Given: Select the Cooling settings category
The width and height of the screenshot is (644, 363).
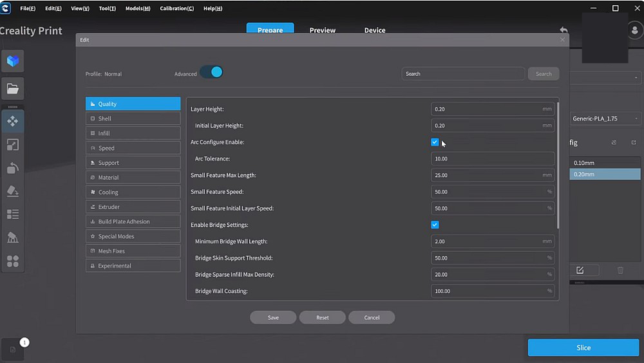Looking at the screenshot, I should [x=133, y=192].
